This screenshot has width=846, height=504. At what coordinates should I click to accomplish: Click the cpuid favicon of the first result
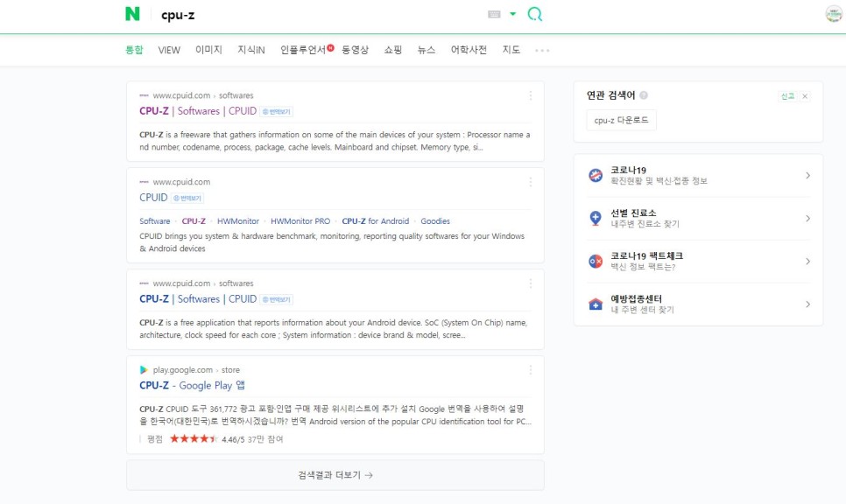point(144,95)
